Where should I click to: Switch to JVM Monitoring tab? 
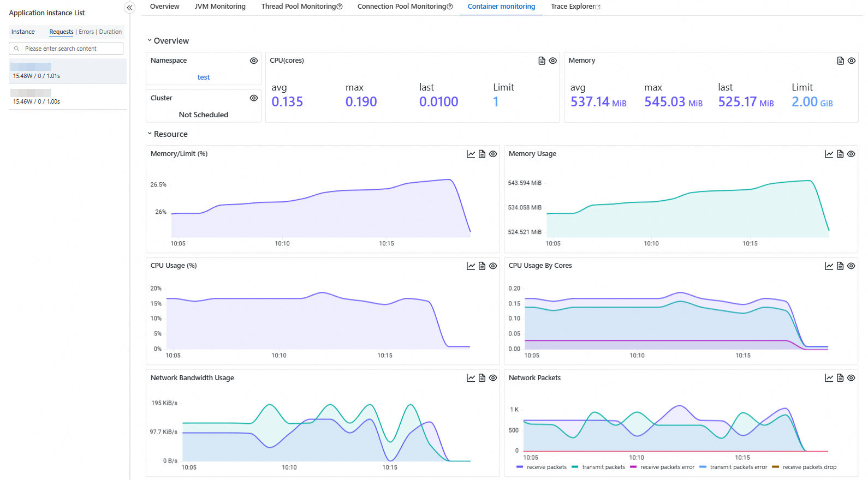220,7
